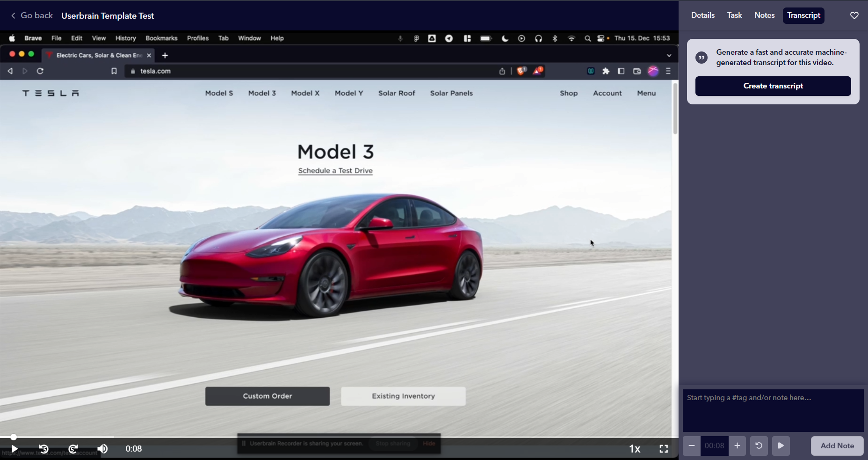Click the share icon in the address bar

pos(502,71)
